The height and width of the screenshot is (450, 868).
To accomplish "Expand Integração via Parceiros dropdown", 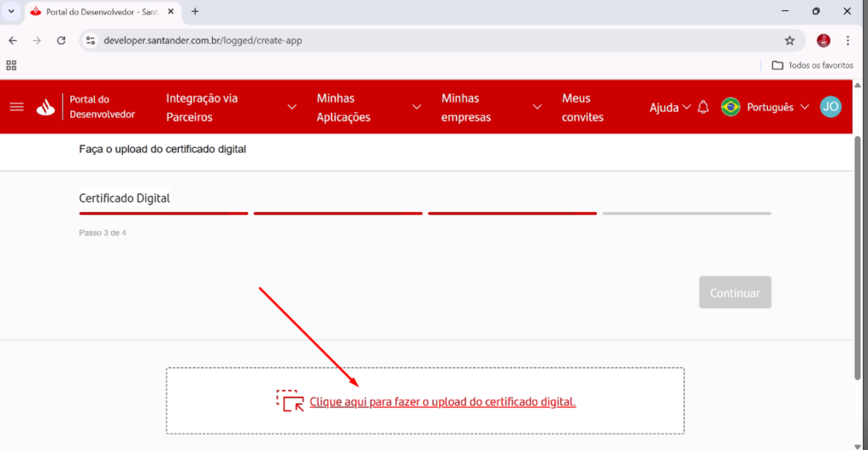I will click(292, 107).
